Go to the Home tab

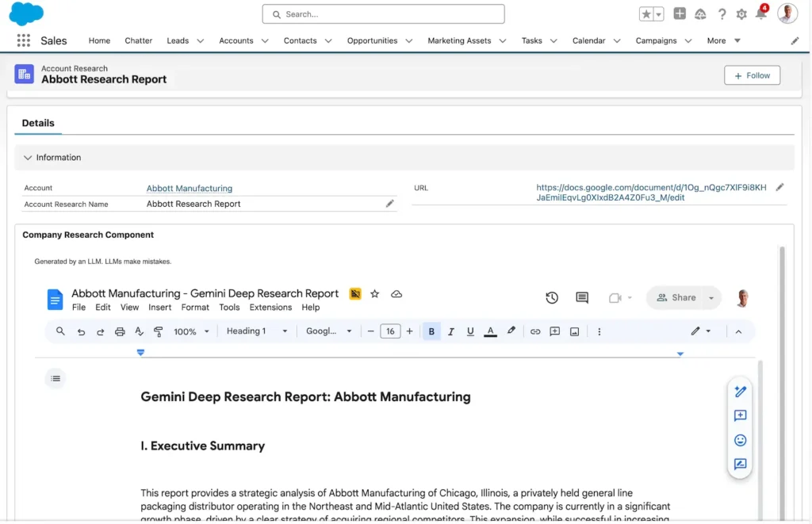pos(99,40)
